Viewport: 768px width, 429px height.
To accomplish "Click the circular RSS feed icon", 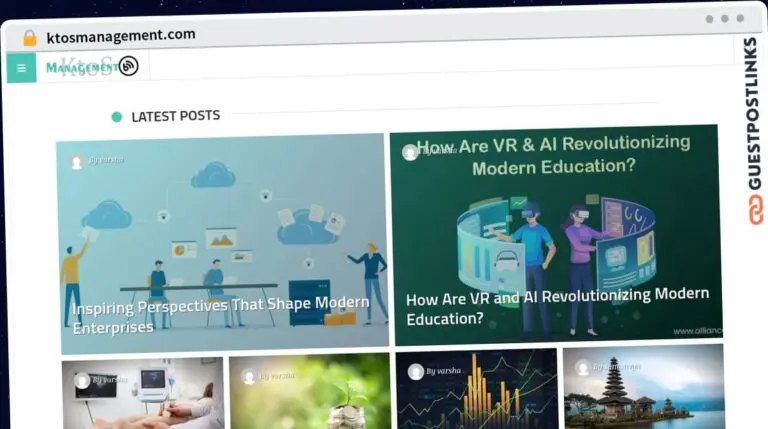I will coord(129,66).
